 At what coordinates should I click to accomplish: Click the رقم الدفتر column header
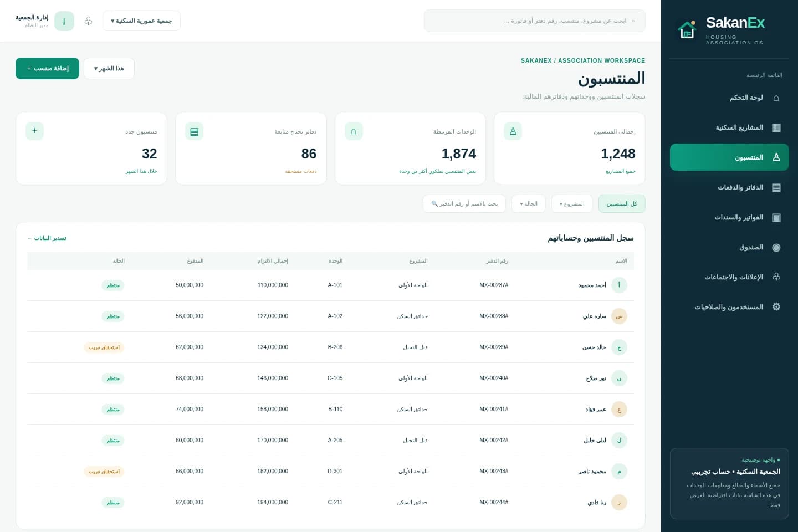point(497,261)
